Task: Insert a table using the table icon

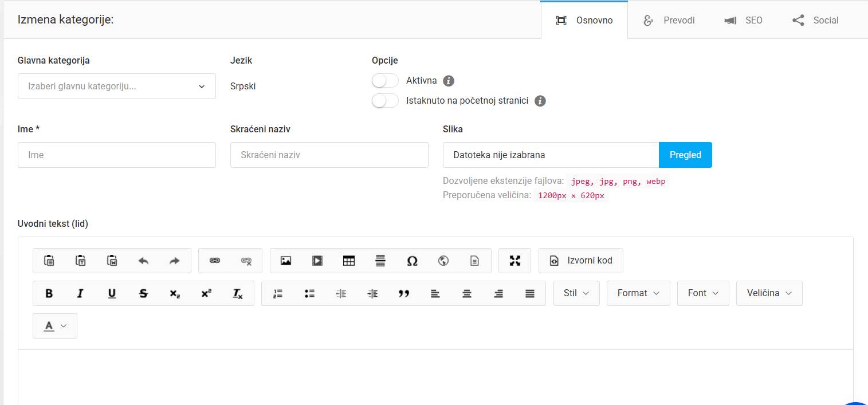Action: click(349, 261)
